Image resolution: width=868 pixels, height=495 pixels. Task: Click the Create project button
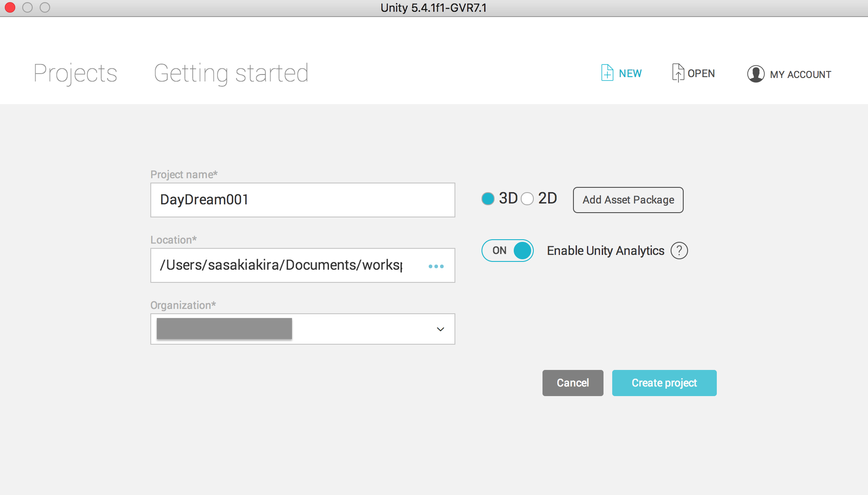coord(664,383)
